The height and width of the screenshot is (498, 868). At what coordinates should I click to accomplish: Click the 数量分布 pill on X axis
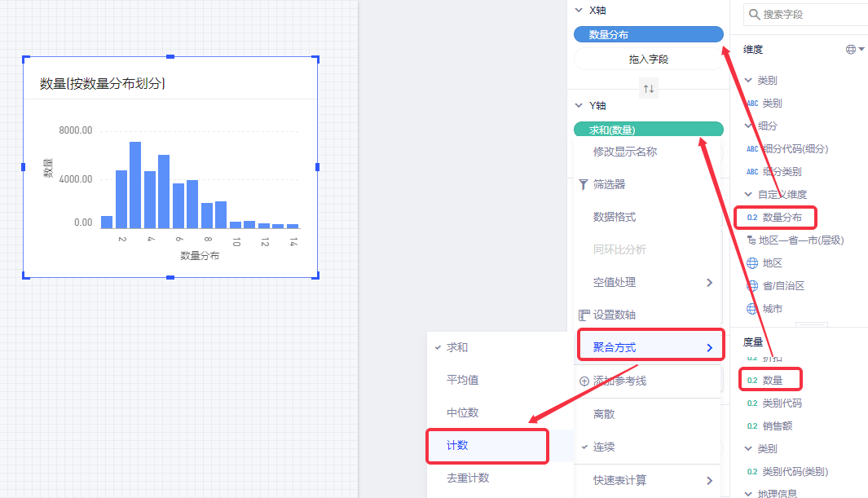[x=648, y=34]
